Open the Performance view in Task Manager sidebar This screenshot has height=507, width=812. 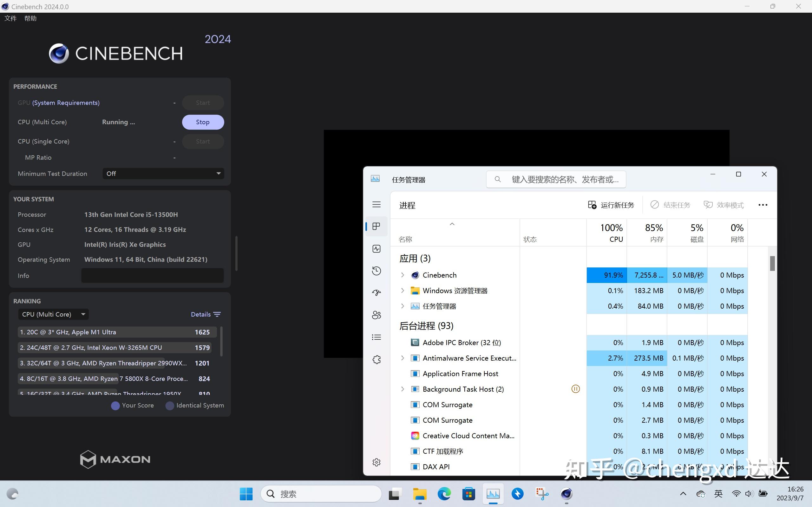pyautogui.click(x=377, y=248)
